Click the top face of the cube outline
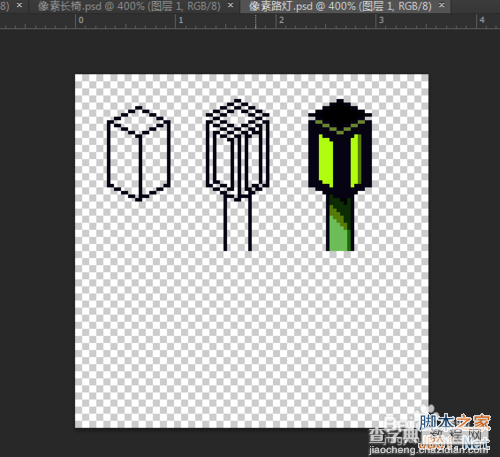 139,121
